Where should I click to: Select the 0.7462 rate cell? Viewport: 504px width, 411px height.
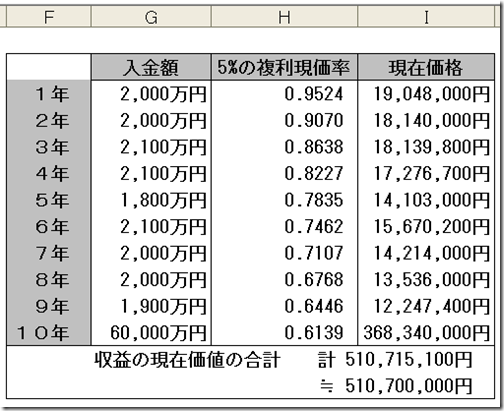284,227
